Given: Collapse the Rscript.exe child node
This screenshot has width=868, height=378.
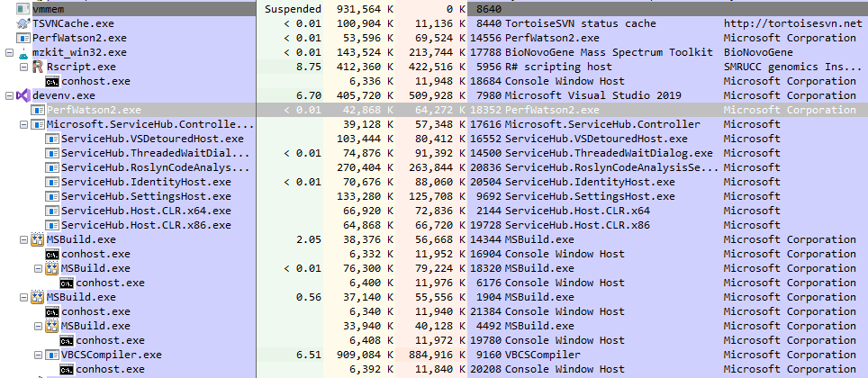Looking at the screenshot, I should (23, 67).
